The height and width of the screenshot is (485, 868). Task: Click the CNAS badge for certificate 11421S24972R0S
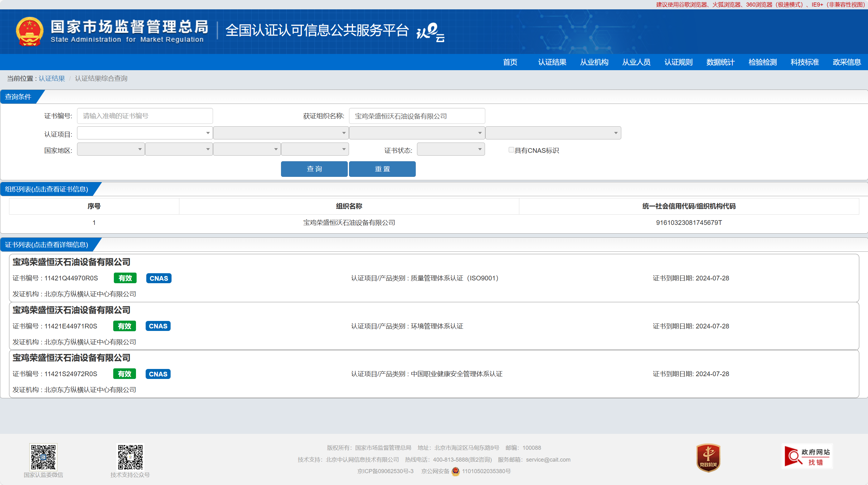point(158,374)
